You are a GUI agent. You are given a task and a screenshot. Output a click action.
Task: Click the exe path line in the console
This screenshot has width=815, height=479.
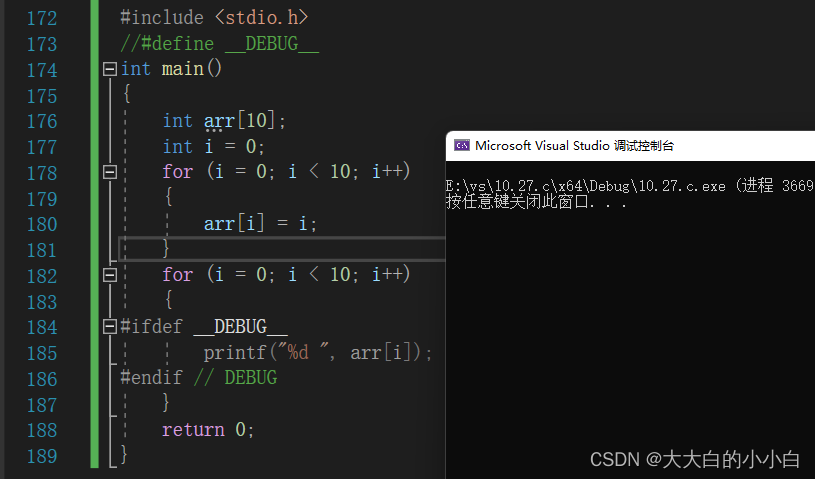point(630,186)
